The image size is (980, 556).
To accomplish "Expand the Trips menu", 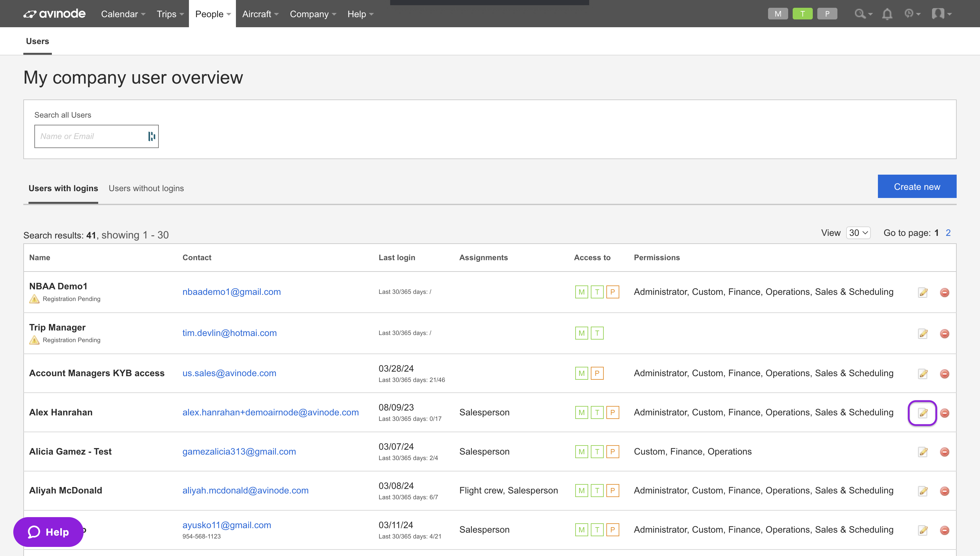I will (170, 14).
